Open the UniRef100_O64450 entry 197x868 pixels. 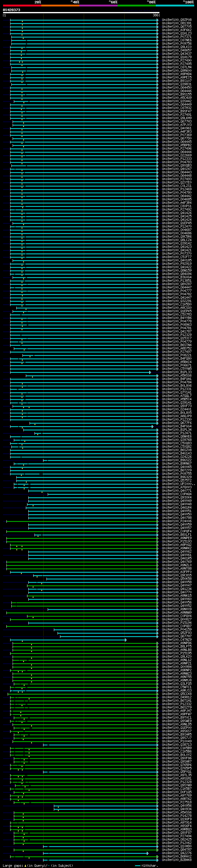pyautogui.click(x=177, y=88)
